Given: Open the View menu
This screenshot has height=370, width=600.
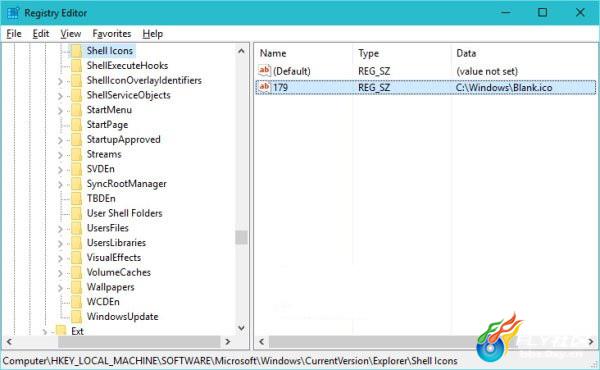Looking at the screenshot, I should [x=70, y=34].
